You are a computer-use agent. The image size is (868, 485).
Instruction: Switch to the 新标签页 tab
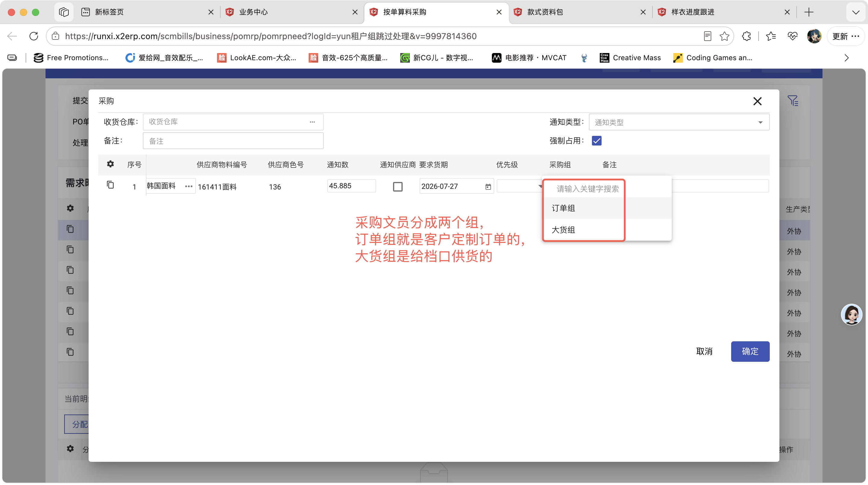pyautogui.click(x=148, y=12)
